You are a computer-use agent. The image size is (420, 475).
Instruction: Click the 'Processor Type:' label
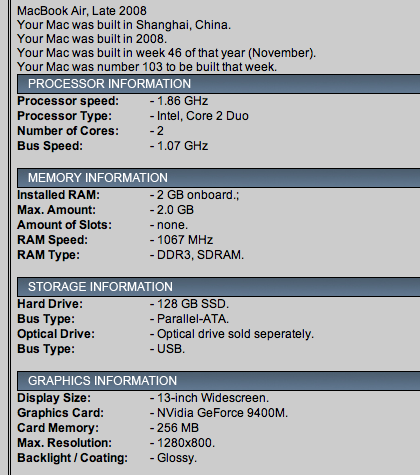point(65,116)
